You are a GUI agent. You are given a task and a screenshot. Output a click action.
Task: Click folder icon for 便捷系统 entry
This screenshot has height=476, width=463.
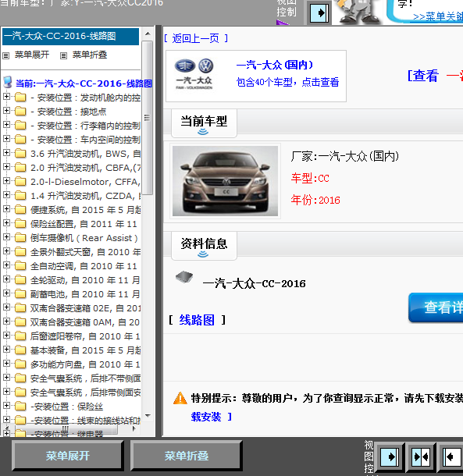[20, 209]
